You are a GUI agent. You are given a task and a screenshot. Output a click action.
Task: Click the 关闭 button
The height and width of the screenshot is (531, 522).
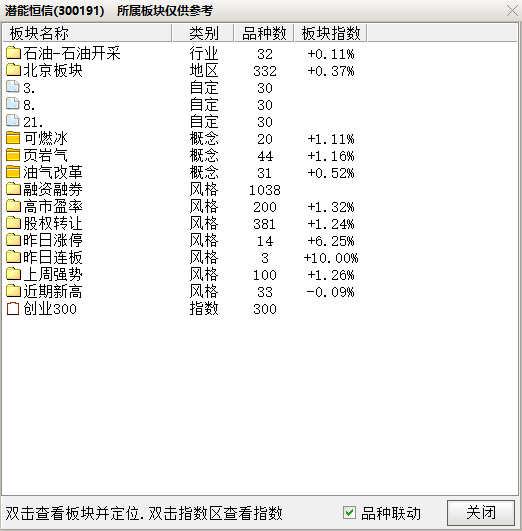[x=481, y=513]
